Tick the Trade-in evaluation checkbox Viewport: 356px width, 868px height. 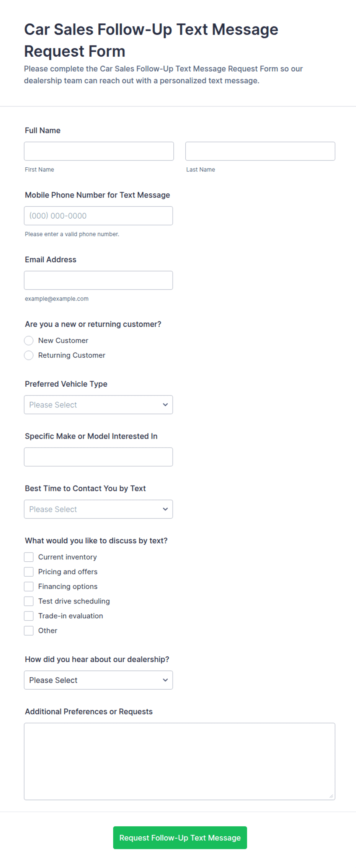29,616
